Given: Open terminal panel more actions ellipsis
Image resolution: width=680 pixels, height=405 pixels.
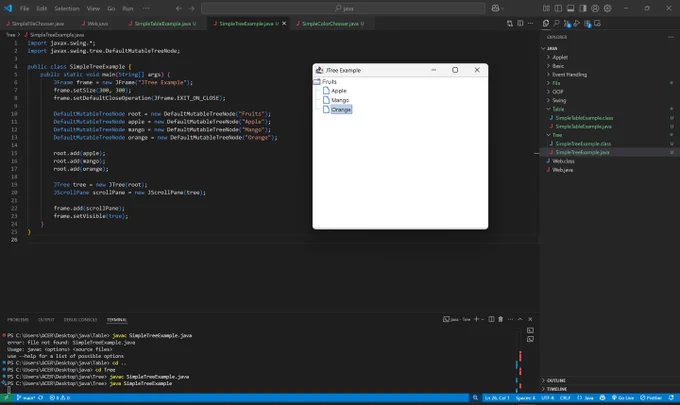Looking at the screenshot, I should point(510,319).
